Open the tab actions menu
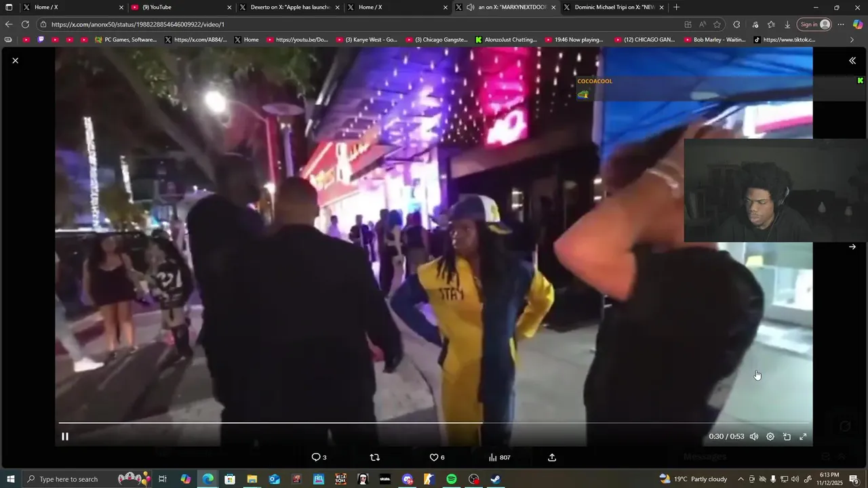The width and height of the screenshot is (868, 488). coord(9,7)
